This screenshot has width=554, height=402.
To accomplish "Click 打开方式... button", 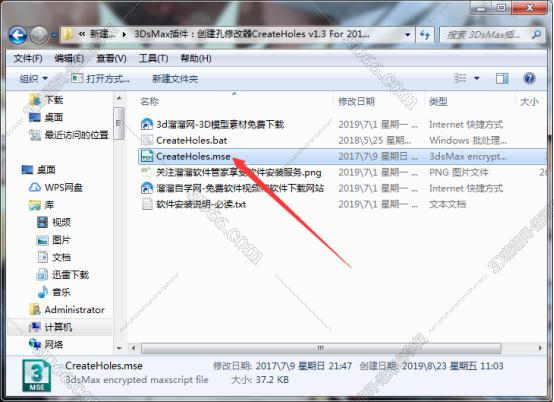I will 100,78.
